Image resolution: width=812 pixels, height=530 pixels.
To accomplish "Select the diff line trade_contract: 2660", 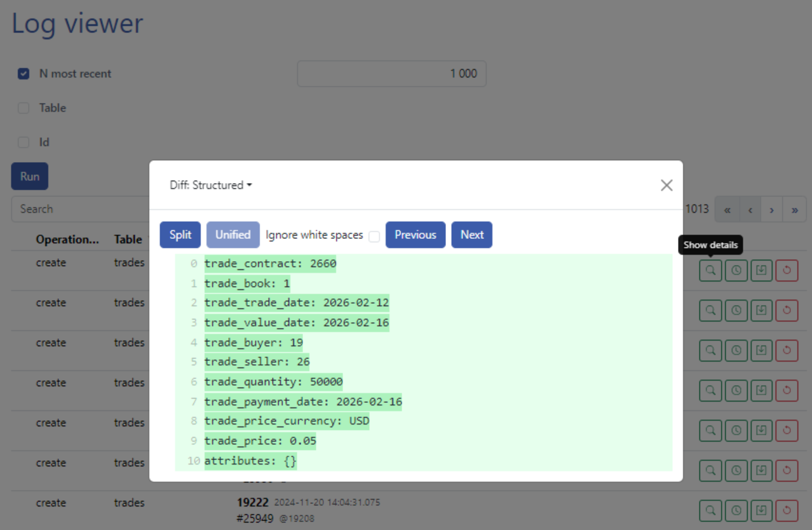I will [270, 264].
